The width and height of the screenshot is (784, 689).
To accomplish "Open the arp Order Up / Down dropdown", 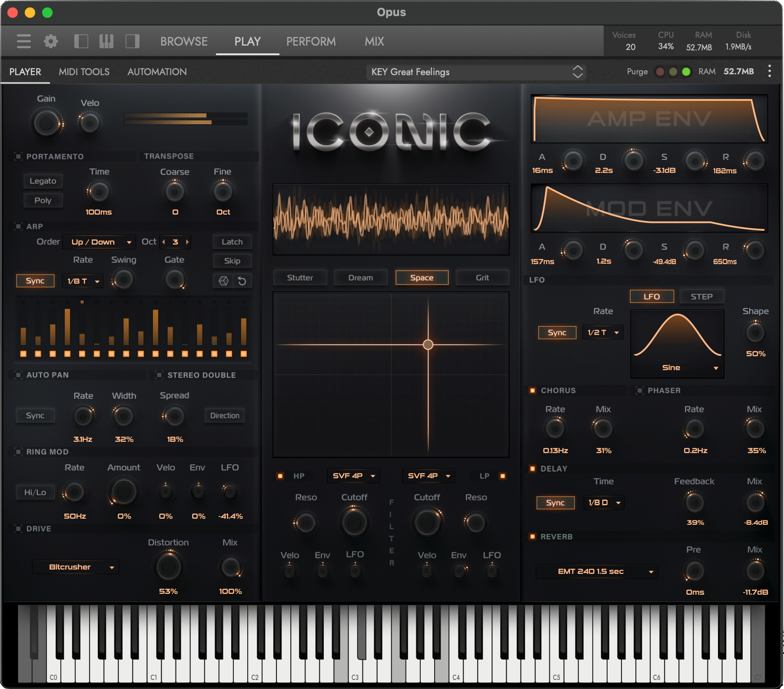I will pyautogui.click(x=98, y=242).
